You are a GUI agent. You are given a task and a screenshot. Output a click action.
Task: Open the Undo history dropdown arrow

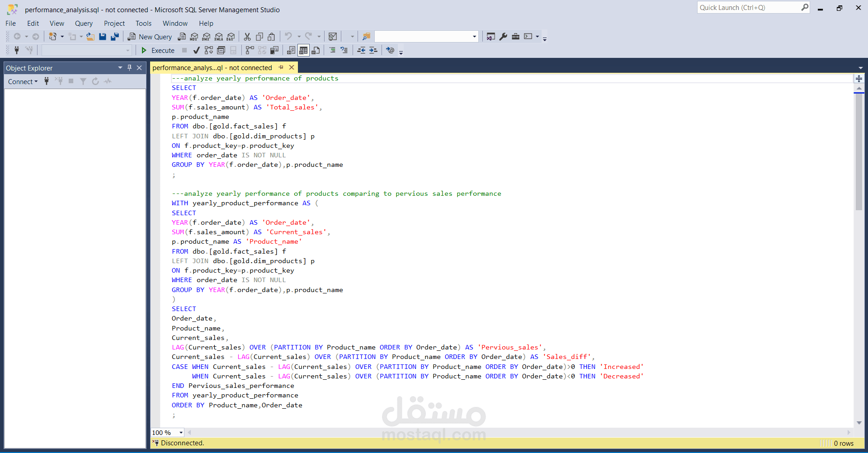(x=299, y=37)
